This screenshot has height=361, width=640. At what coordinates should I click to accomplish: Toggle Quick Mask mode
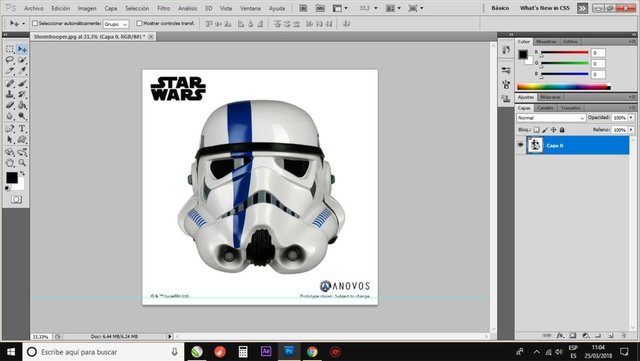[x=16, y=199]
